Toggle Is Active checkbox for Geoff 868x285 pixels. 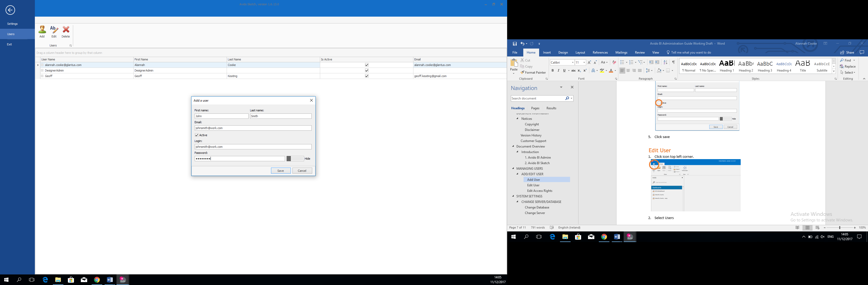tap(367, 76)
